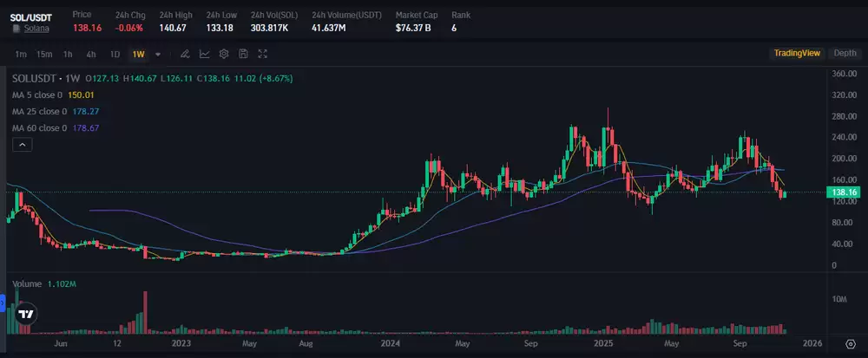Open the Solana link under SOL/USDT

pyautogui.click(x=36, y=29)
